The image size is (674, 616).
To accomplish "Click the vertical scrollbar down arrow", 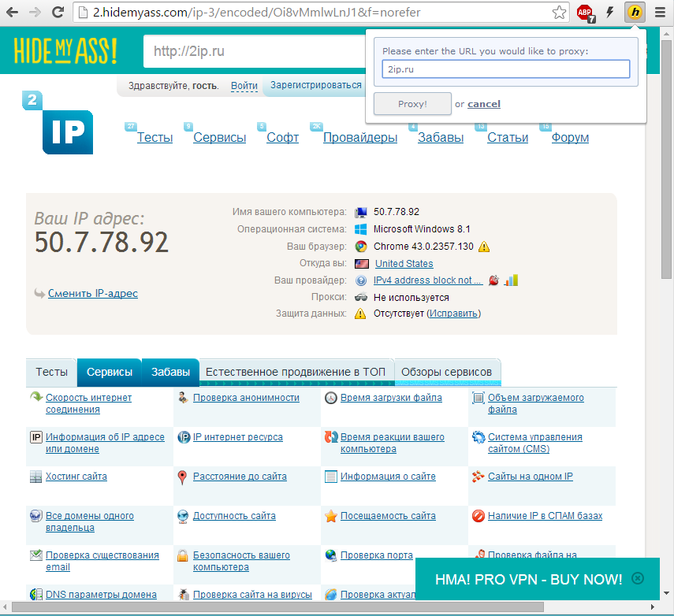I will click(x=666, y=593).
